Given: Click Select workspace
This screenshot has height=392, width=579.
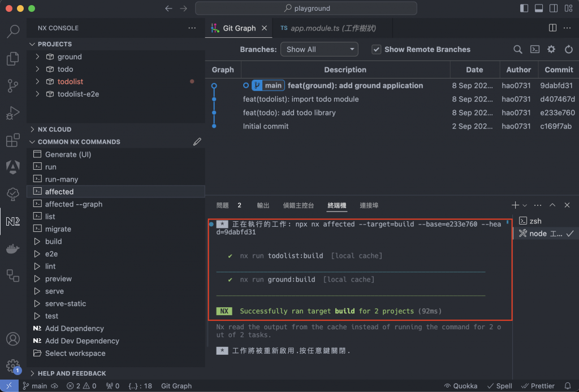Looking at the screenshot, I should (116, 353).
